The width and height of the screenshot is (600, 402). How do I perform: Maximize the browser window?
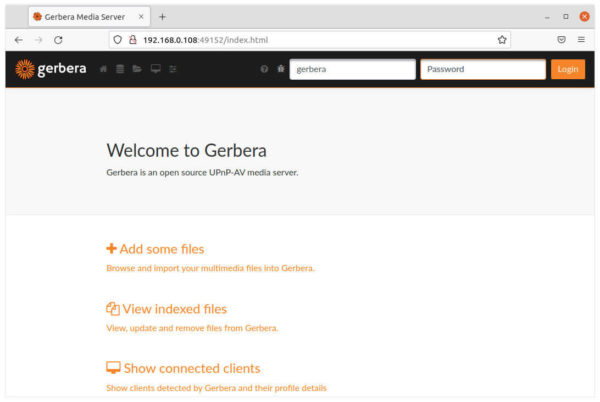pyautogui.click(x=566, y=16)
